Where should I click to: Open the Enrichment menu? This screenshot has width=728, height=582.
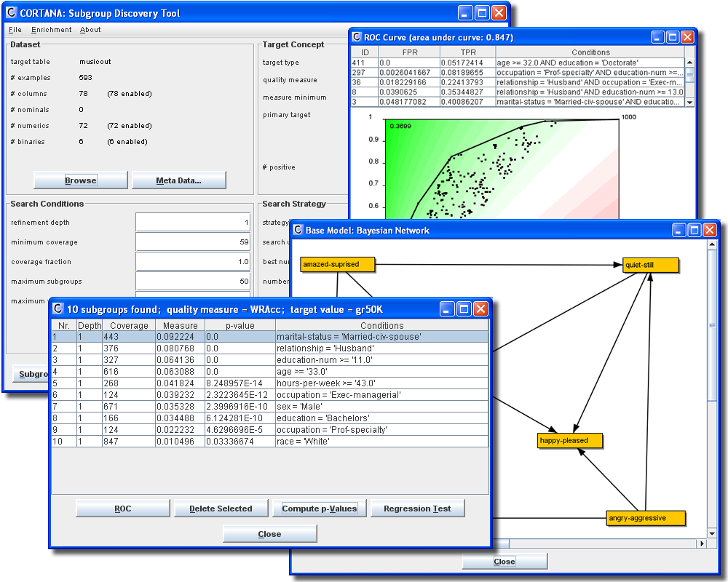51,30
